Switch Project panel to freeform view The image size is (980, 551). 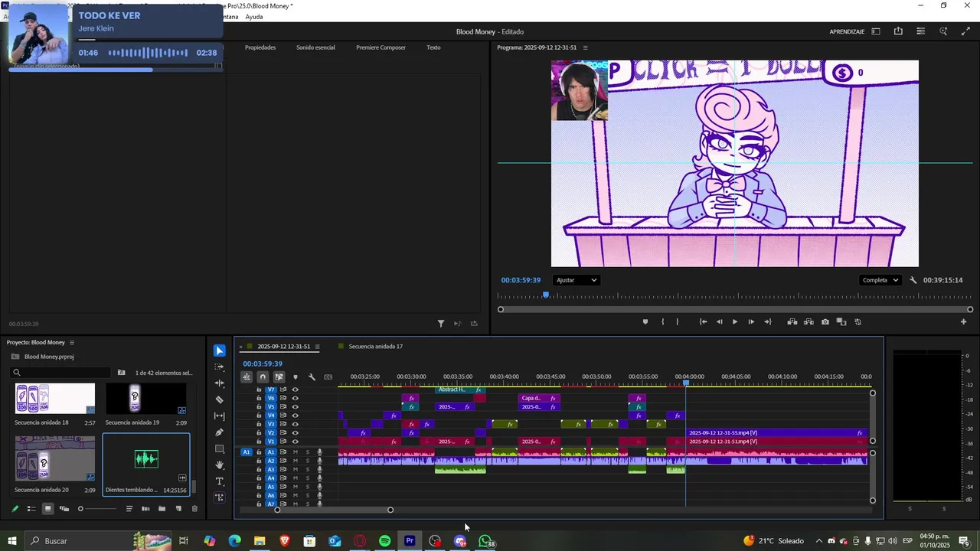click(x=64, y=509)
